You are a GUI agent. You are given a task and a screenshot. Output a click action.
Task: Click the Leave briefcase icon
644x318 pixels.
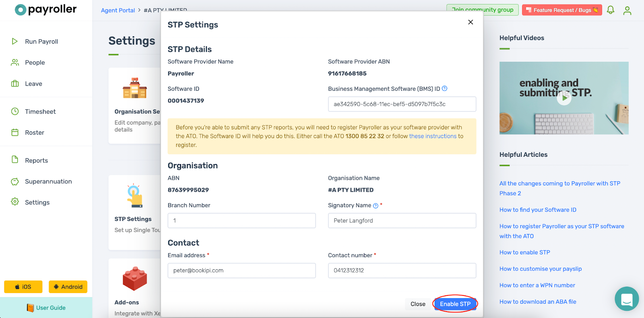[x=14, y=83]
